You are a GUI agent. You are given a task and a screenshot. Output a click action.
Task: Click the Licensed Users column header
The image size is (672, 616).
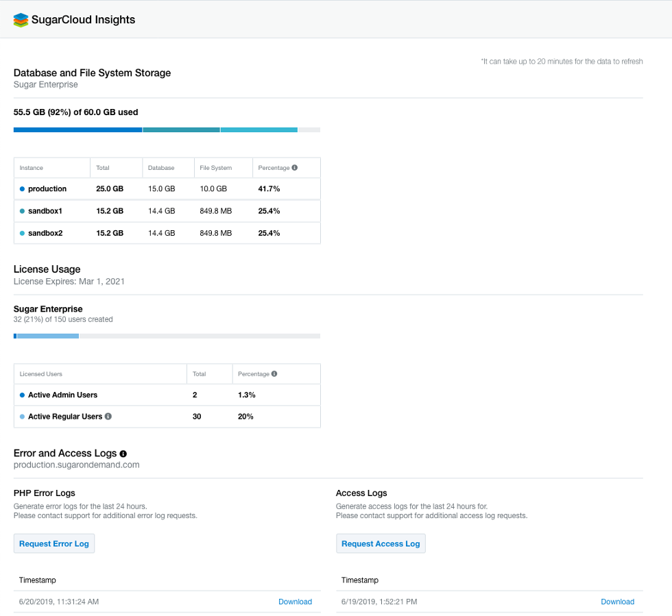coord(41,374)
